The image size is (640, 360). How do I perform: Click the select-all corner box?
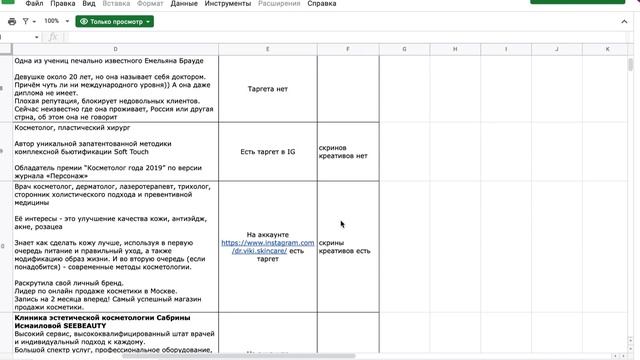coord(6,49)
